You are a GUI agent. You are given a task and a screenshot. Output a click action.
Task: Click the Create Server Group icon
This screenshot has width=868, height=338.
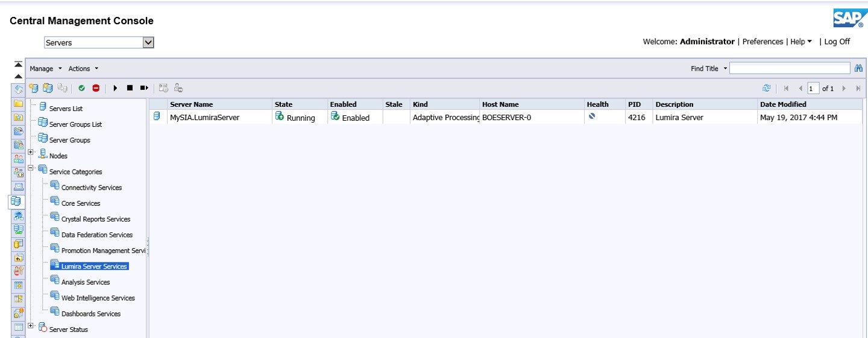tap(48, 88)
